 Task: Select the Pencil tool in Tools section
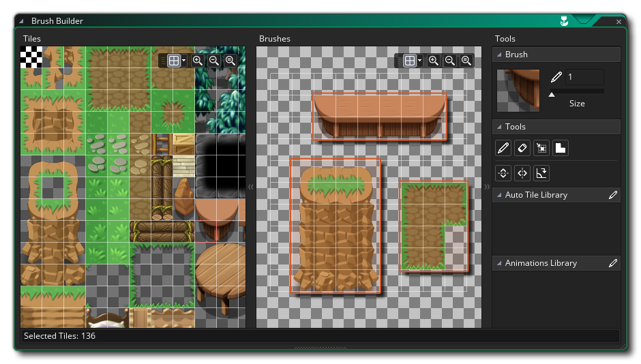[x=503, y=148]
